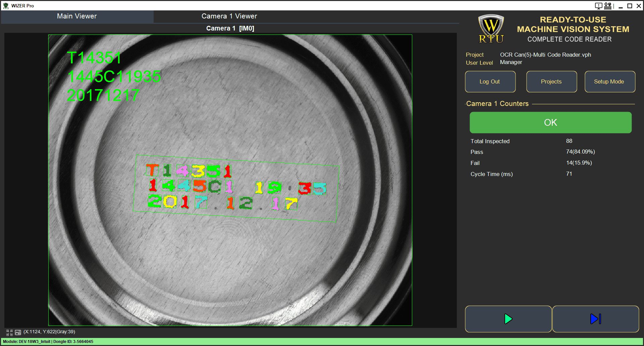The image size is (644, 346).
Task: Click the T14351 overlay result text
Action: tap(94, 58)
